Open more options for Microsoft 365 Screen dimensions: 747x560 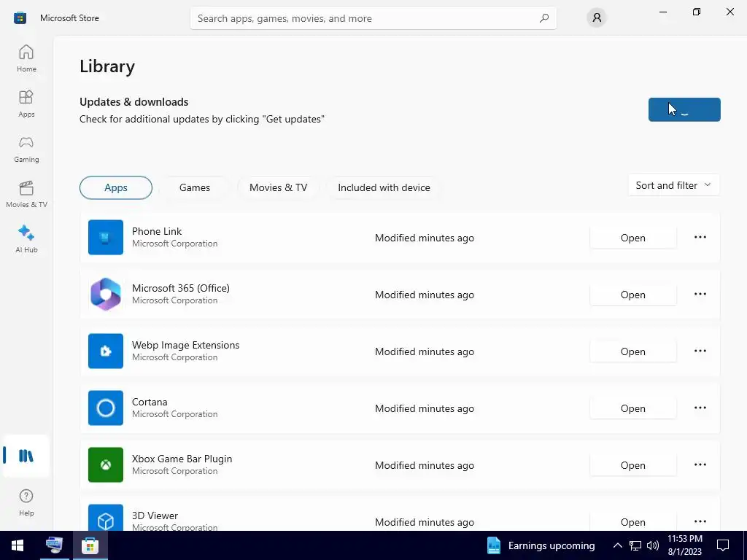pos(700,295)
